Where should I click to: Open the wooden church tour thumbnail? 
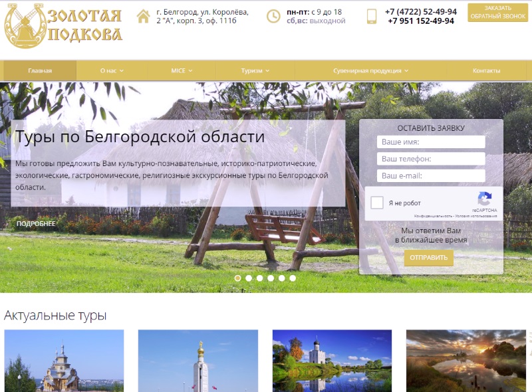(64, 361)
